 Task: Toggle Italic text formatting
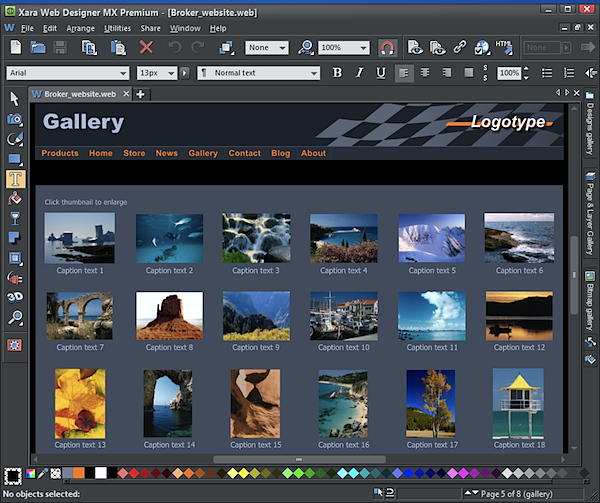coord(359,73)
